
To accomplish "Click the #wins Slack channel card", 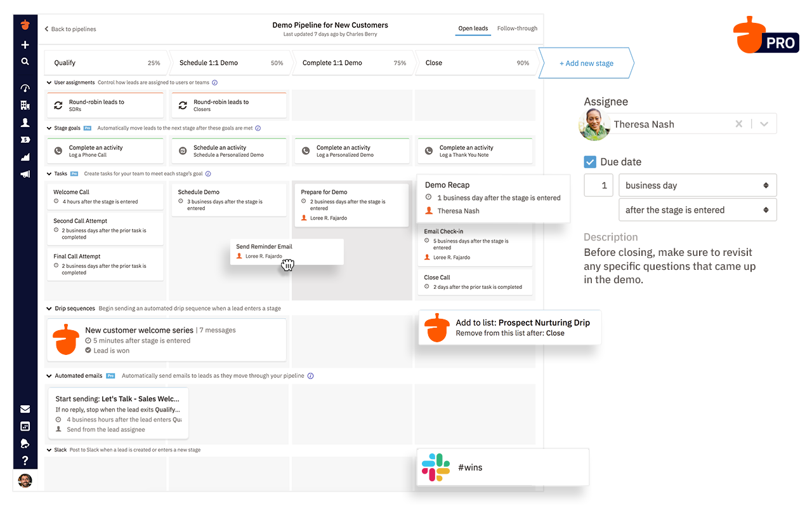I will click(502, 467).
